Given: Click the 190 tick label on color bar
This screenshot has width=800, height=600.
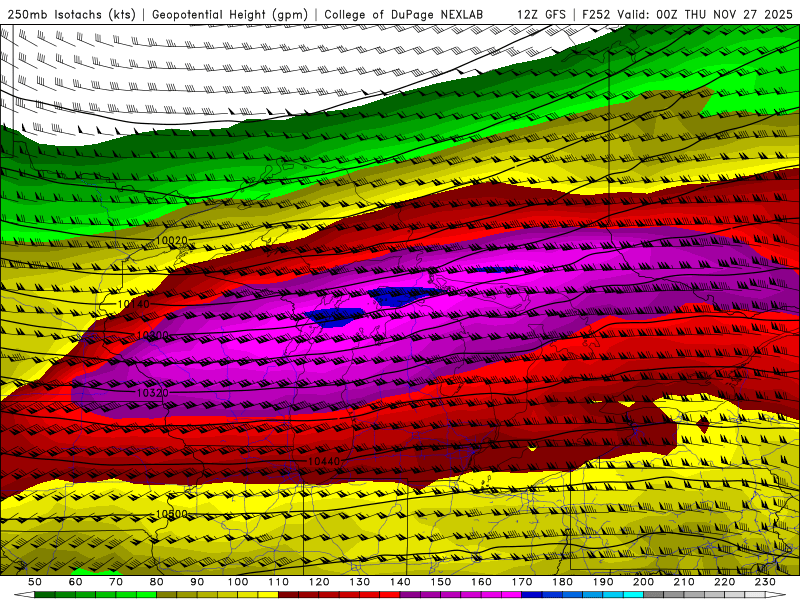Looking at the screenshot, I should coord(603,582).
